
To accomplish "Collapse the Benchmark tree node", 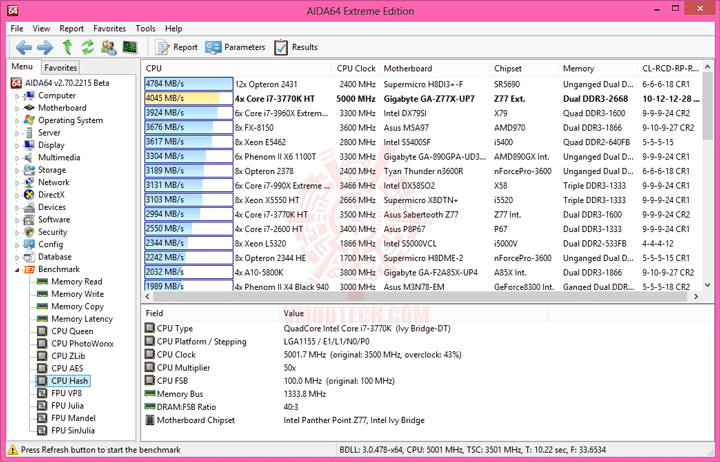I will (17, 270).
